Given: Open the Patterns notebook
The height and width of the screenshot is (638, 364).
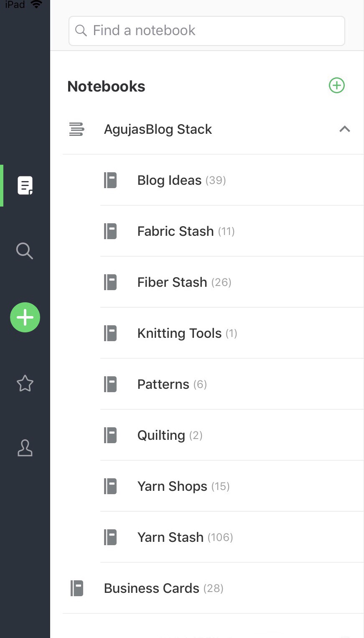Looking at the screenshot, I should tap(163, 384).
